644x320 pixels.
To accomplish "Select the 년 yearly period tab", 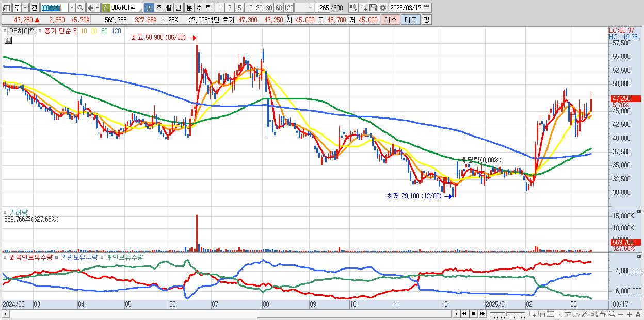I will [x=178, y=8].
